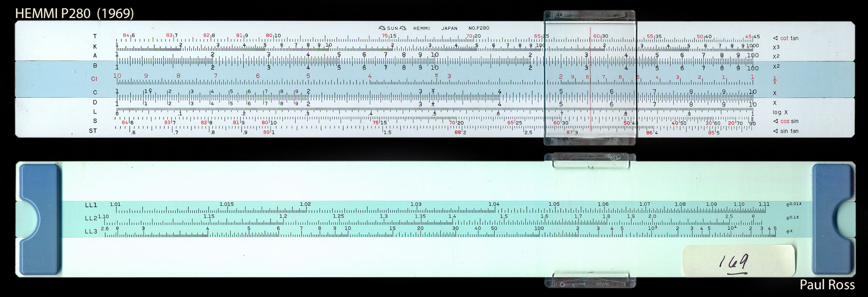868x297 pixels.
Task: Click the "X2" legend of the A scale
Action: point(776,56)
